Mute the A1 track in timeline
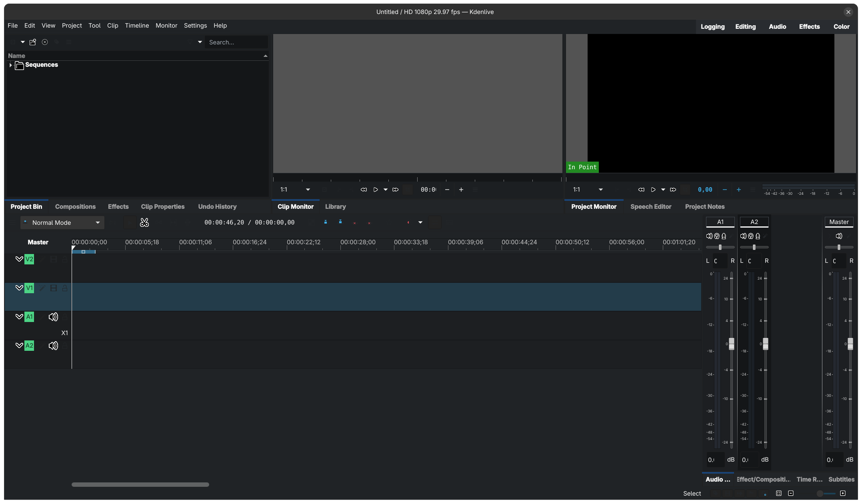 (x=53, y=317)
